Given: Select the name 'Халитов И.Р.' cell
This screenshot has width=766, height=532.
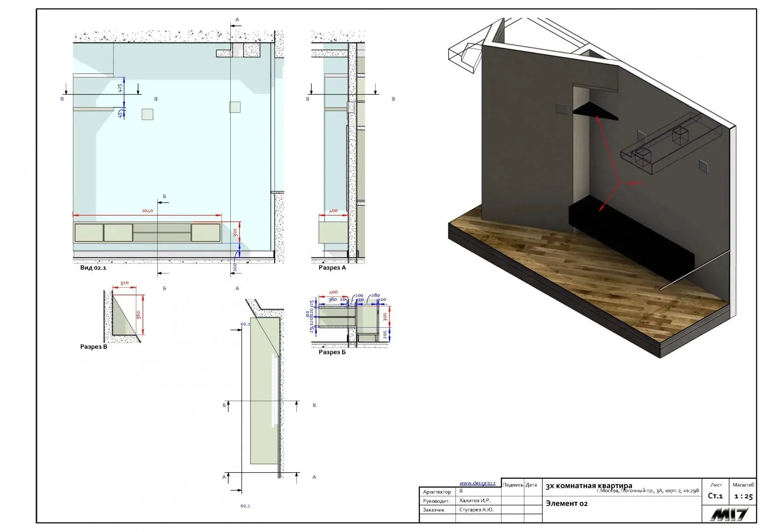Looking at the screenshot, I should (475, 501).
